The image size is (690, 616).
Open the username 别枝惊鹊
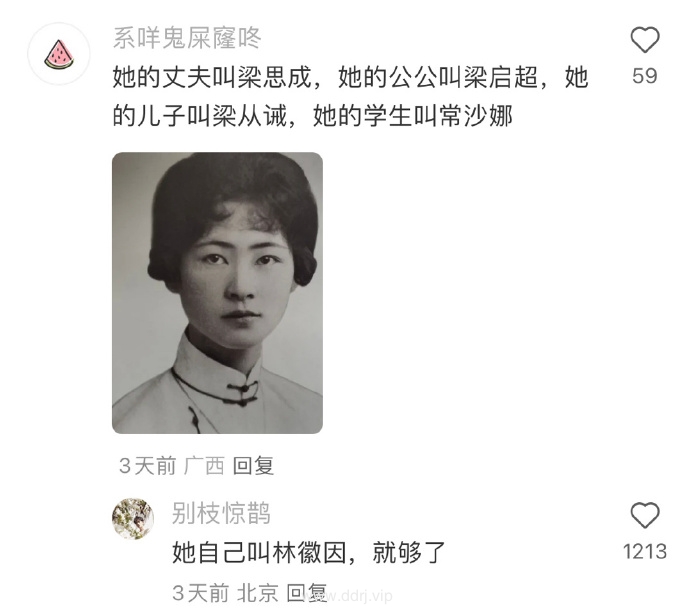(221, 513)
